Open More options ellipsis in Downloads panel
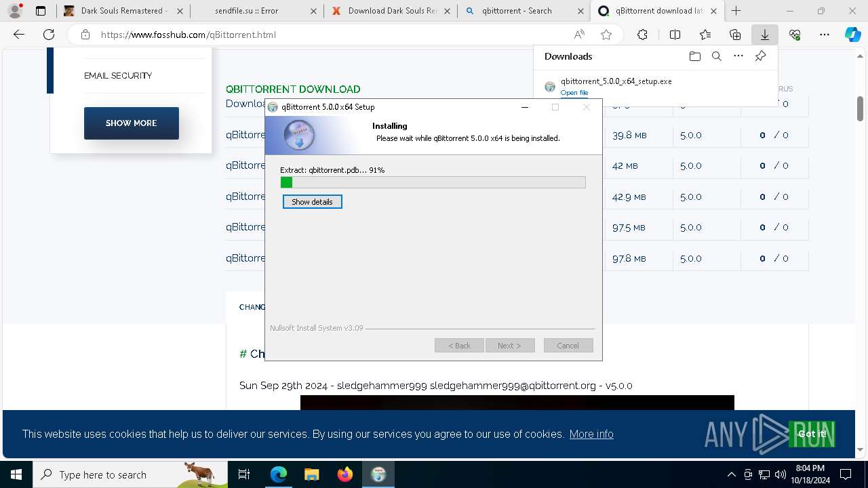 (x=738, y=56)
